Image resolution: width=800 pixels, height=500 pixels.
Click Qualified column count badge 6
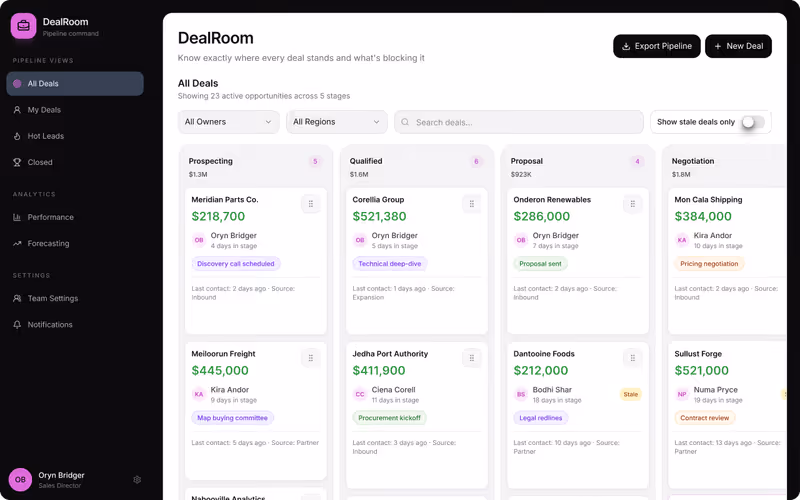pyautogui.click(x=476, y=162)
